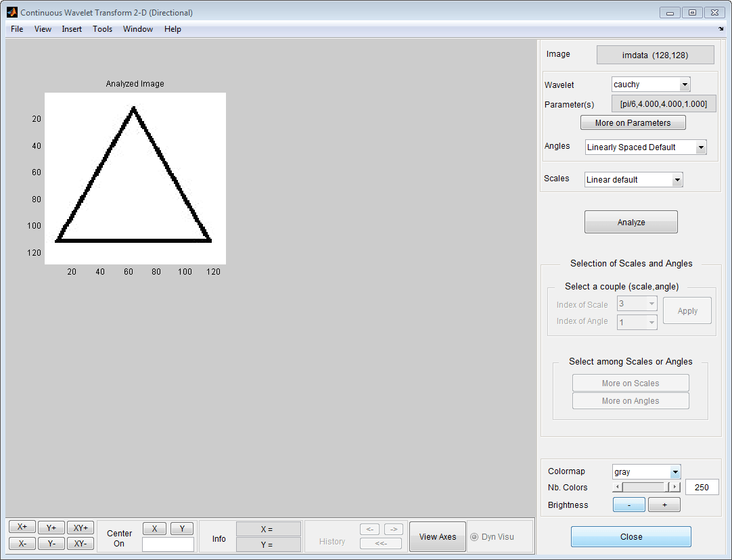Click right arrow of Nb. Colors slider
The height and width of the screenshot is (560, 732).
tap(675, 487)
